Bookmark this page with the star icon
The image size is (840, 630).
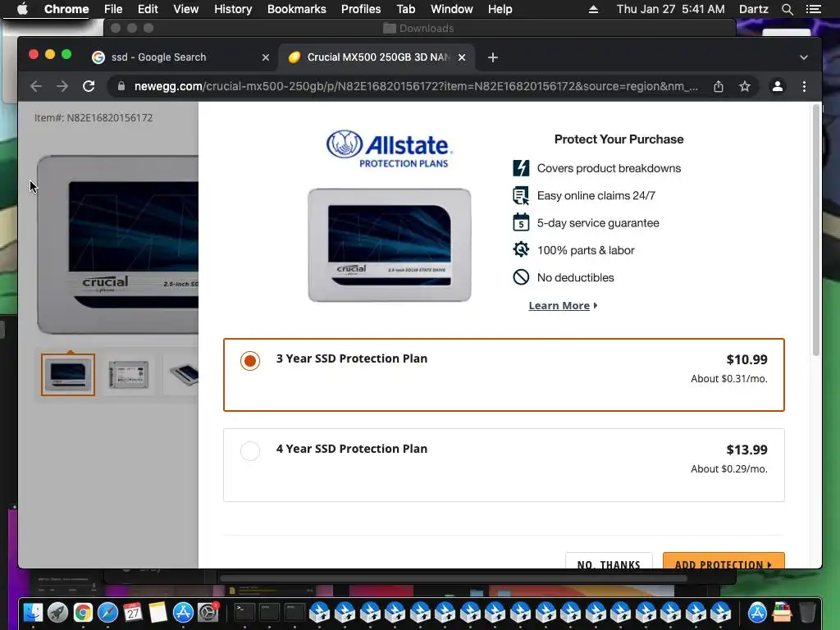pos(745,86)
